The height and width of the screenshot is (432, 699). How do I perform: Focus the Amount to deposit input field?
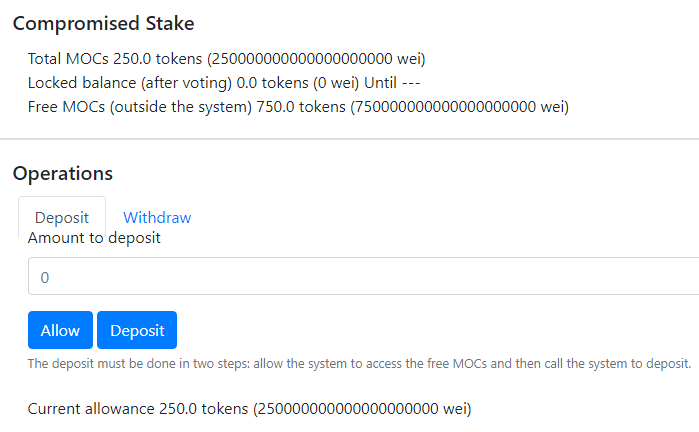(x=360, y=275)
